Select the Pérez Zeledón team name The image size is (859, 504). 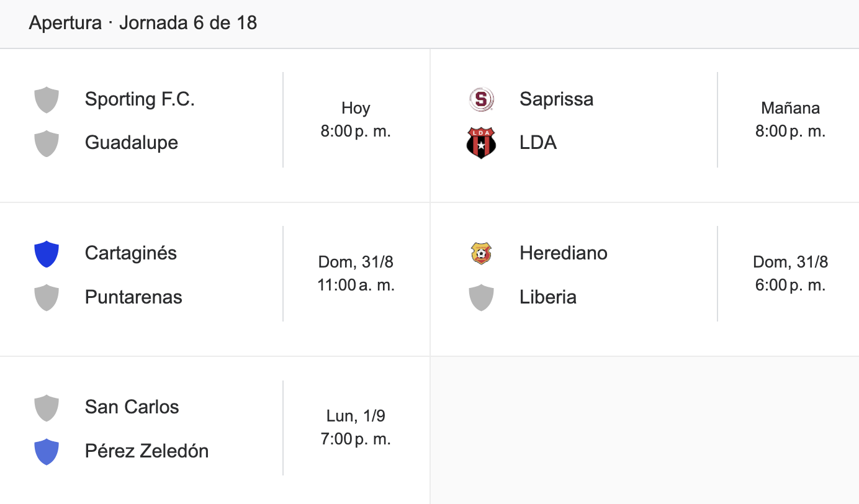(146, 451)
